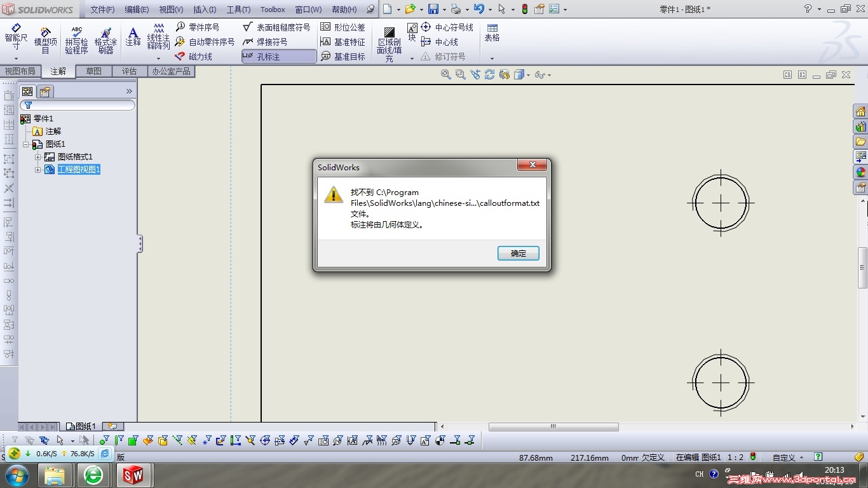The image size is (868, 488).
Task: Click the feature tree filter field
Action: (x=78, y=105)
